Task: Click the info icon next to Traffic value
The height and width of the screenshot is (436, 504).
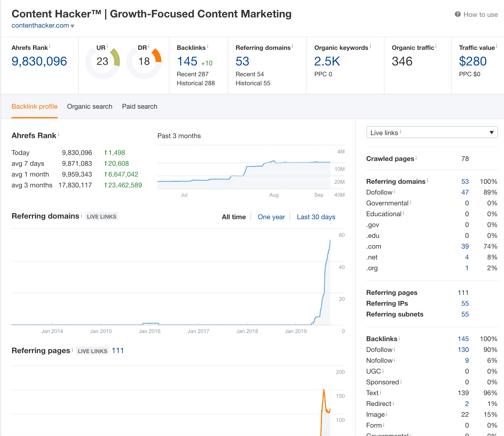Action: click(496, 46)
